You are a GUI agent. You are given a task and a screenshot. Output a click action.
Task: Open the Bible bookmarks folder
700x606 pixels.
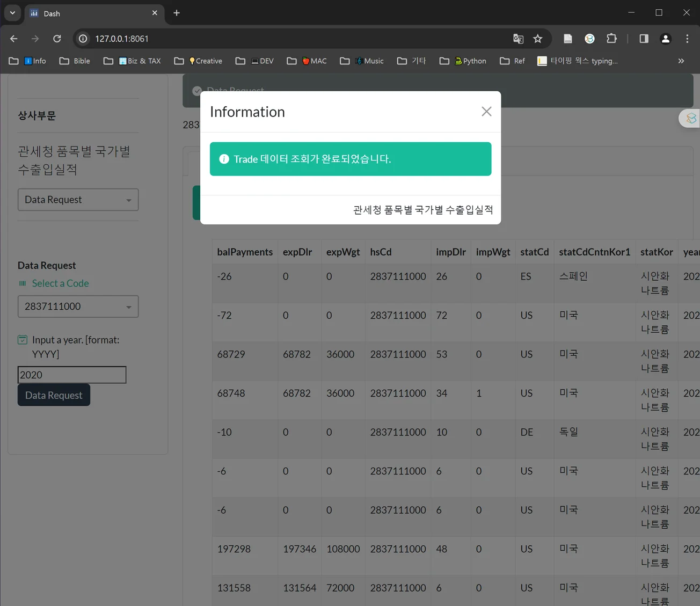[75, 61]
